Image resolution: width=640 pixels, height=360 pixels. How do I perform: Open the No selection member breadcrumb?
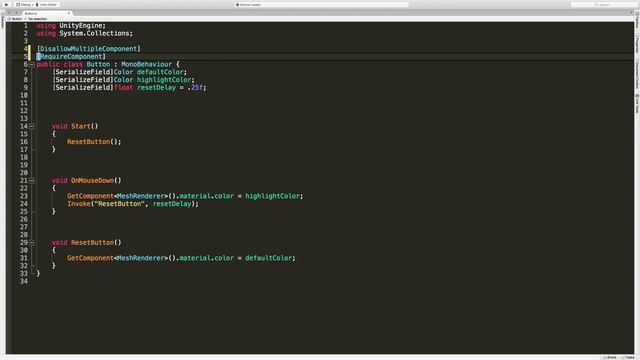tap(38, 19)
